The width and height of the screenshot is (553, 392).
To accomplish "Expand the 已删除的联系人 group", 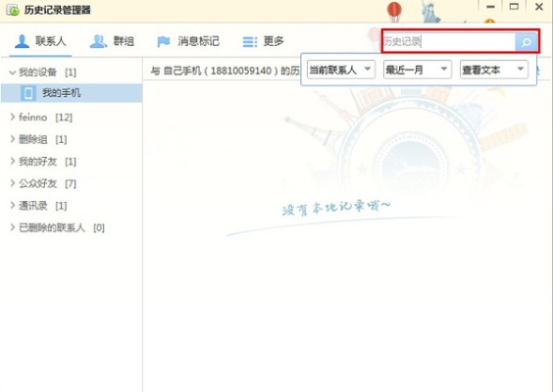I will click(13, 227).
